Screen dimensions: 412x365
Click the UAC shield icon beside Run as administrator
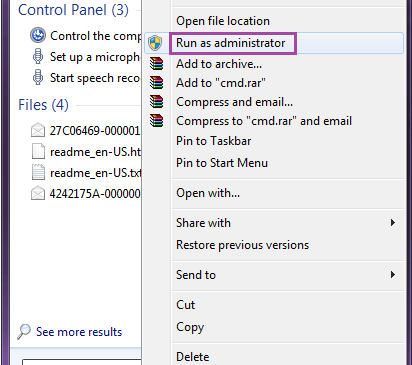click(x=155, y=43)
